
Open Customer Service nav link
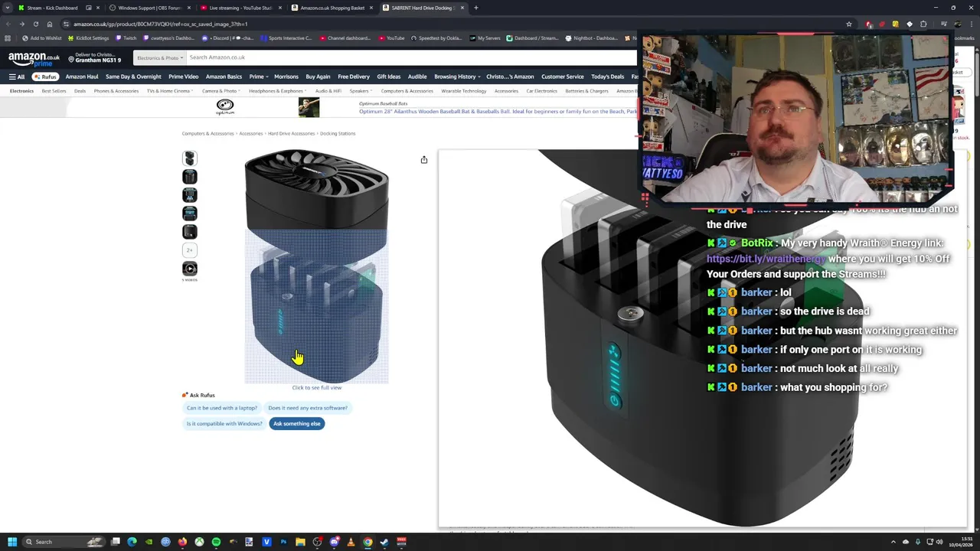click(563, 77)
